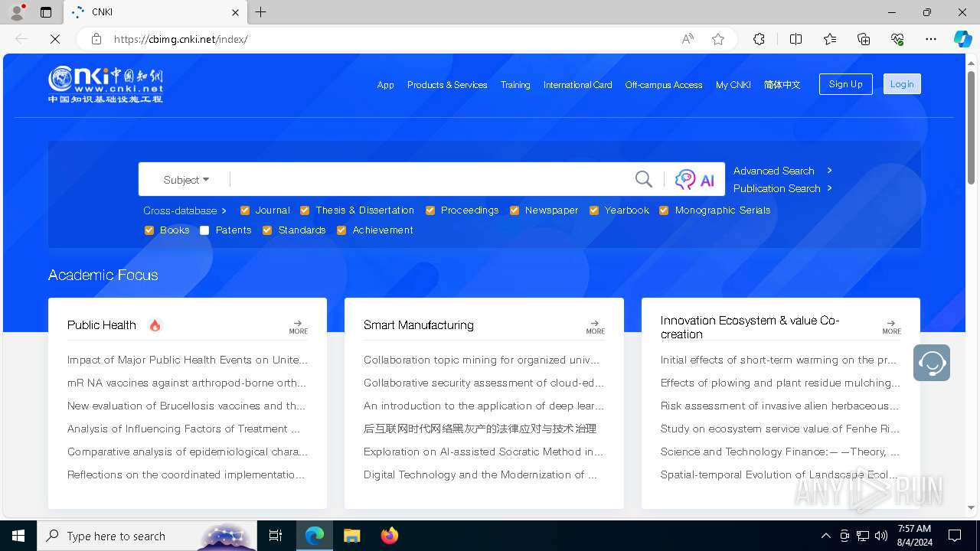Screen dimensions: 980x551
Task: Uncheck the Books checkbox
Action: point(149,230)
